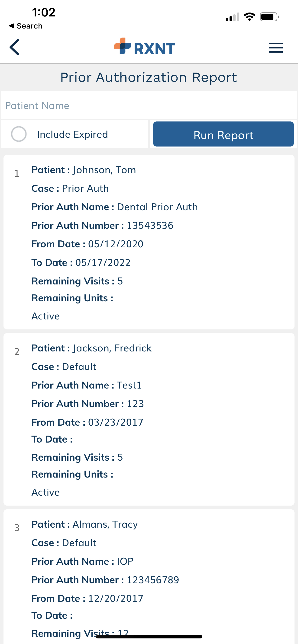Focus the Patient Name input field
The height and width of the screenshot is (644, 298).
[149, 105]
